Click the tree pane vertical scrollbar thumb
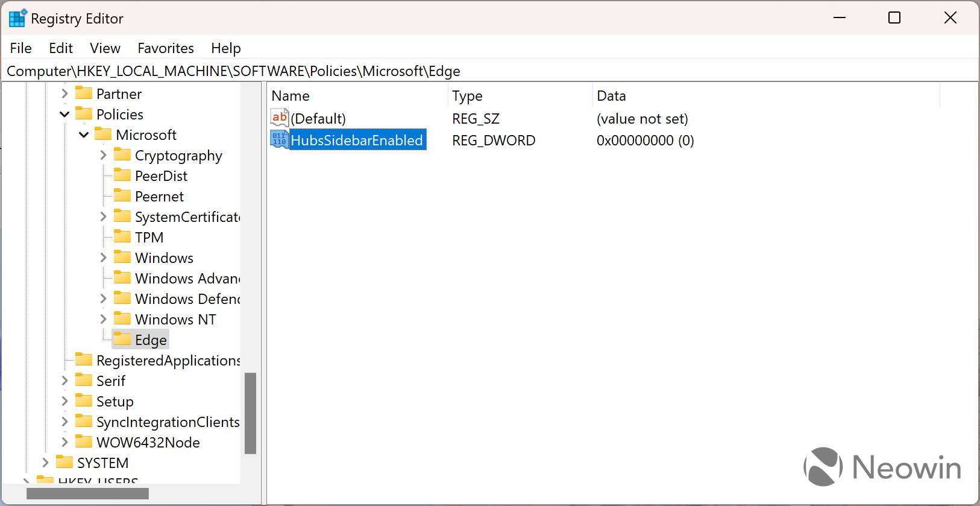Screen dimensions: 980x506 (251, 413)
